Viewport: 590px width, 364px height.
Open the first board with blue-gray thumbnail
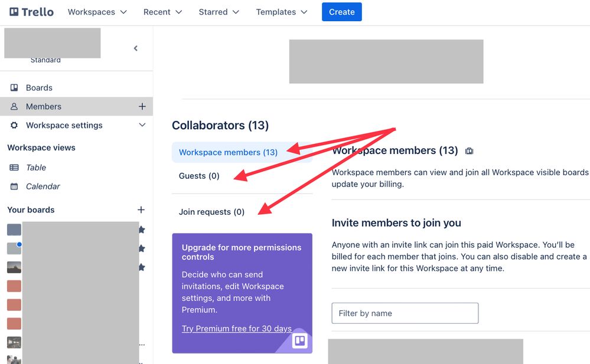point(14,229)
